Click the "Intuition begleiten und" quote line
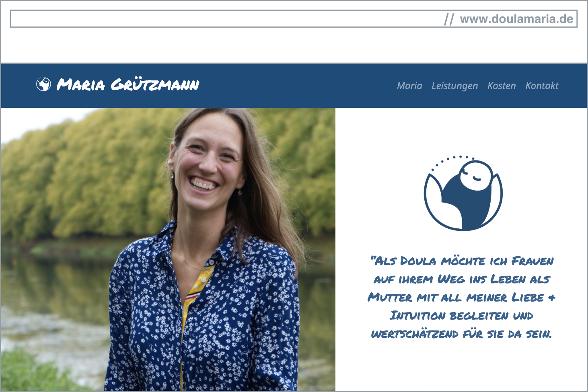The height and width of the screenshot is (392, 588). point(462,316)
